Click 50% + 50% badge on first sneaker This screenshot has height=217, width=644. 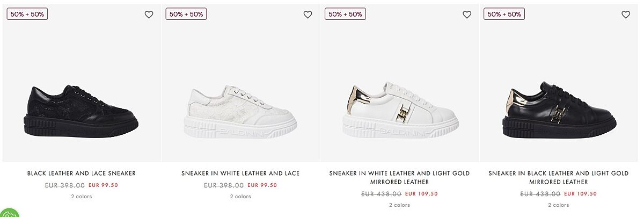tap(27, 14)
